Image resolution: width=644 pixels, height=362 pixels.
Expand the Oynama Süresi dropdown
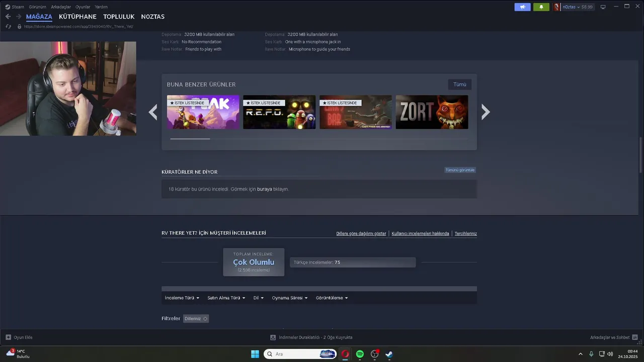coord(290,298)
